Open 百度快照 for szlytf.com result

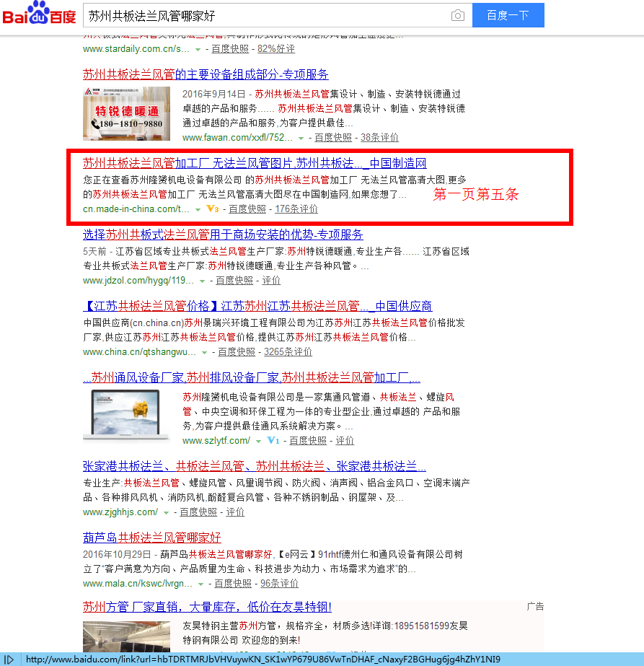pyautogui.click(x=308, y=441)
